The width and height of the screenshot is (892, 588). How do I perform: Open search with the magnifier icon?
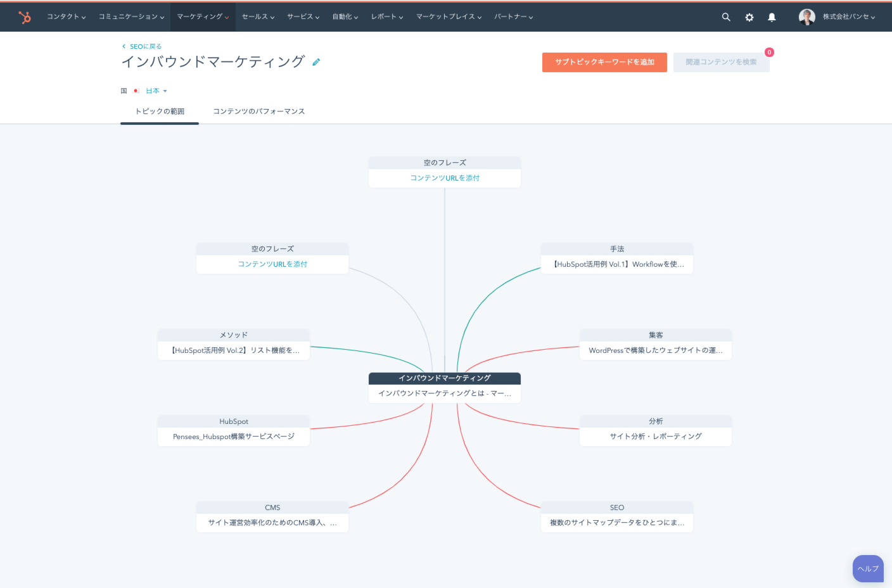click(726, 17)
